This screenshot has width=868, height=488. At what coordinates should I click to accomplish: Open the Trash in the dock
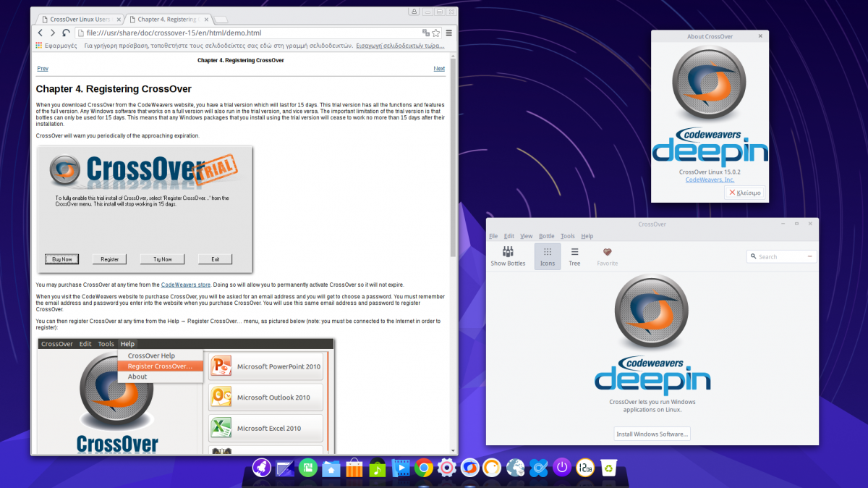608,468
